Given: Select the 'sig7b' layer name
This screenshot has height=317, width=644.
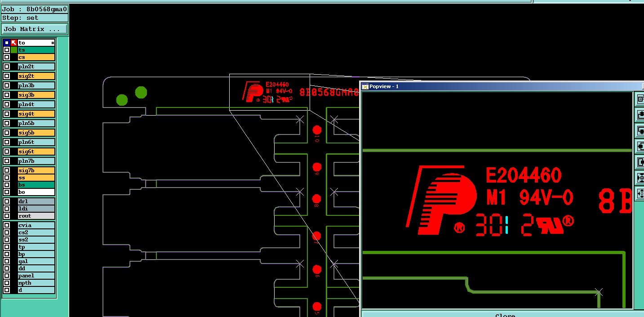Looking at the screenshot, I should tap(36, 170).
